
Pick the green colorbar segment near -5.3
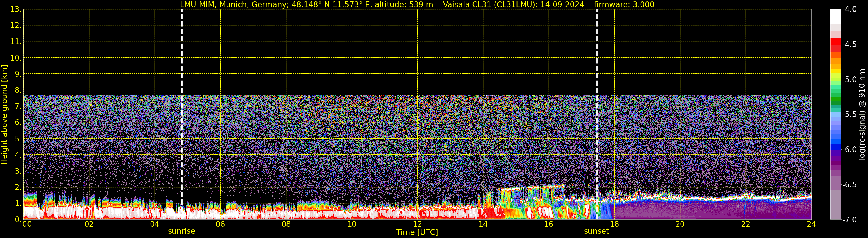[x=835, y=100]
